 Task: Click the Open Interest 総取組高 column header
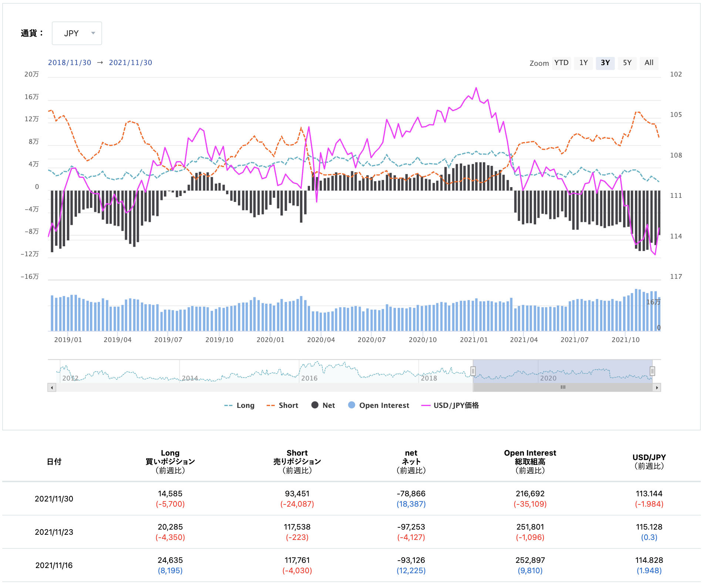[x=530, y=462]
